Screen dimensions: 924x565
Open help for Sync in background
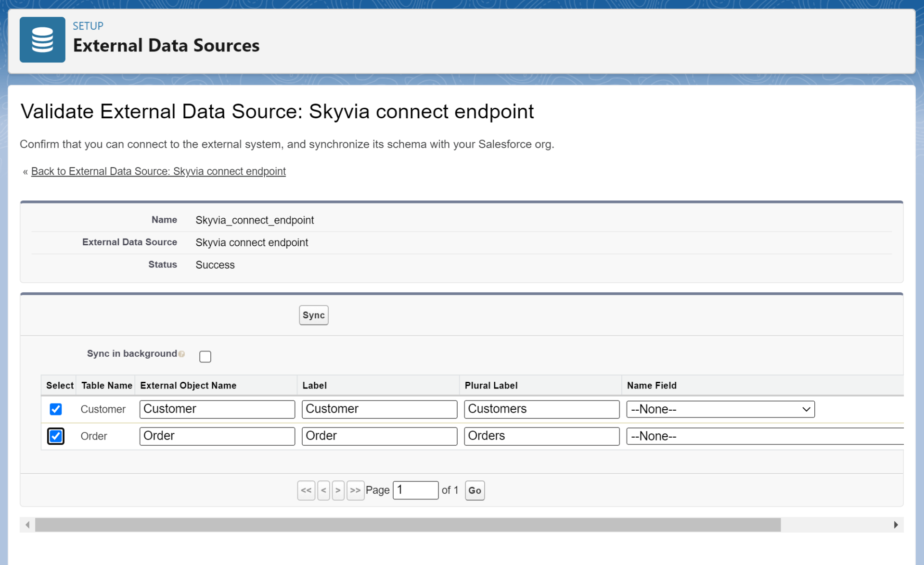point(182,354)
